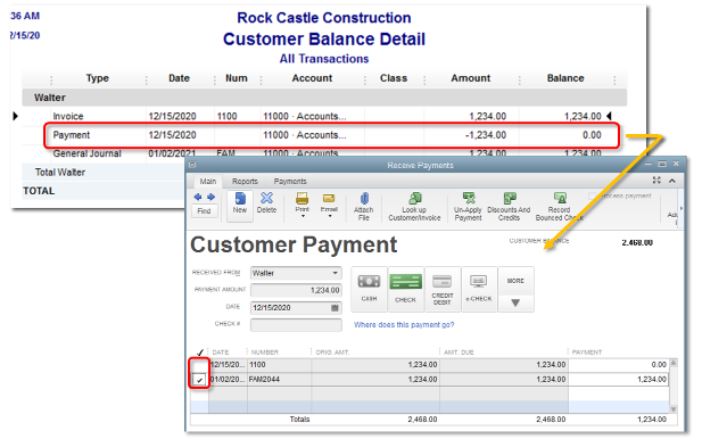The width and height of the screenshot is (701, 448).
Task: Click the Date column header in report
Action: coord(179,78)
